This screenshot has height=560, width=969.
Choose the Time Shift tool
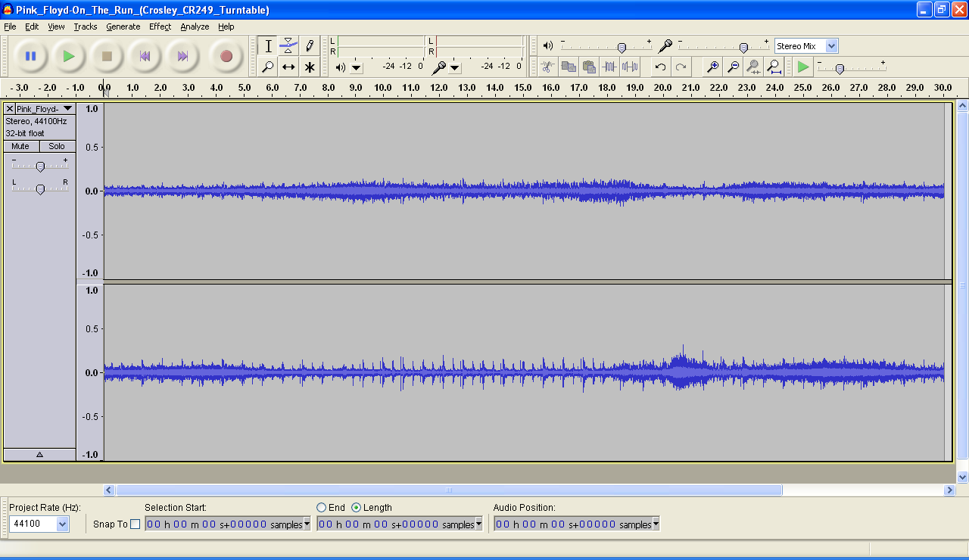point(288,67)
